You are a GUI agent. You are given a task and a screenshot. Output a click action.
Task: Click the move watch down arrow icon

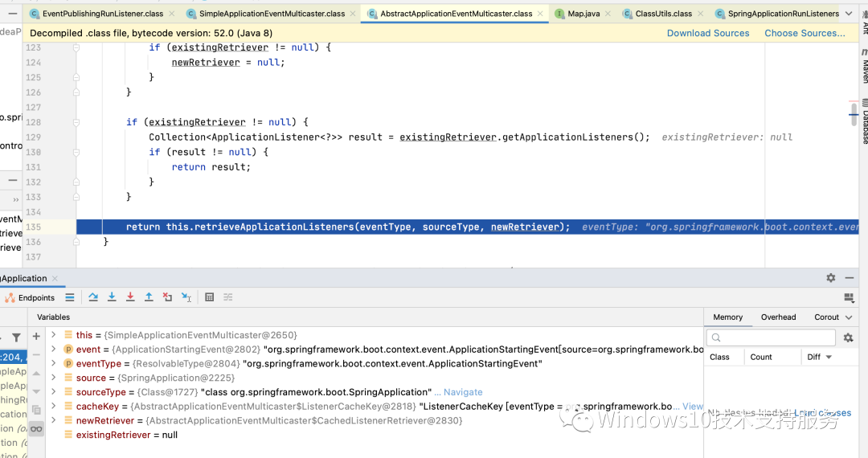(36, 391)
